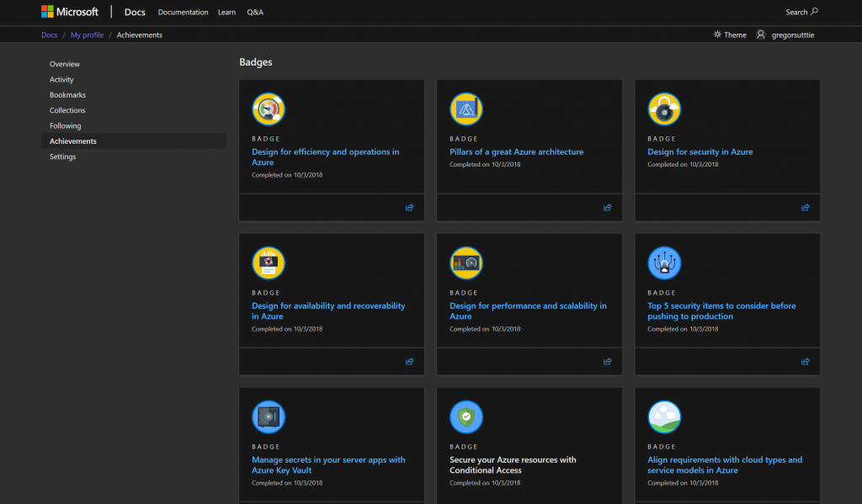Share the 'Design for performance and scalability' badge
This screenshot has height=504, width=862.
pos(607,362)
